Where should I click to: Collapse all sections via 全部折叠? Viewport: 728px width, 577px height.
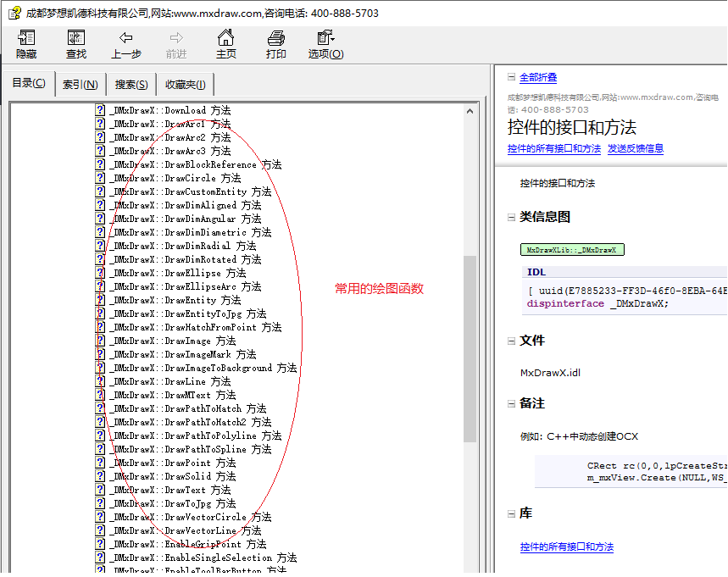[x=538, y=77]
